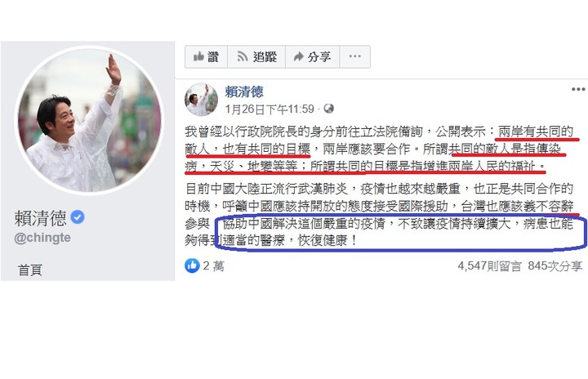Click the blue verified badge checkmark
The image size is (588, 379).
[x=78, y=217]
